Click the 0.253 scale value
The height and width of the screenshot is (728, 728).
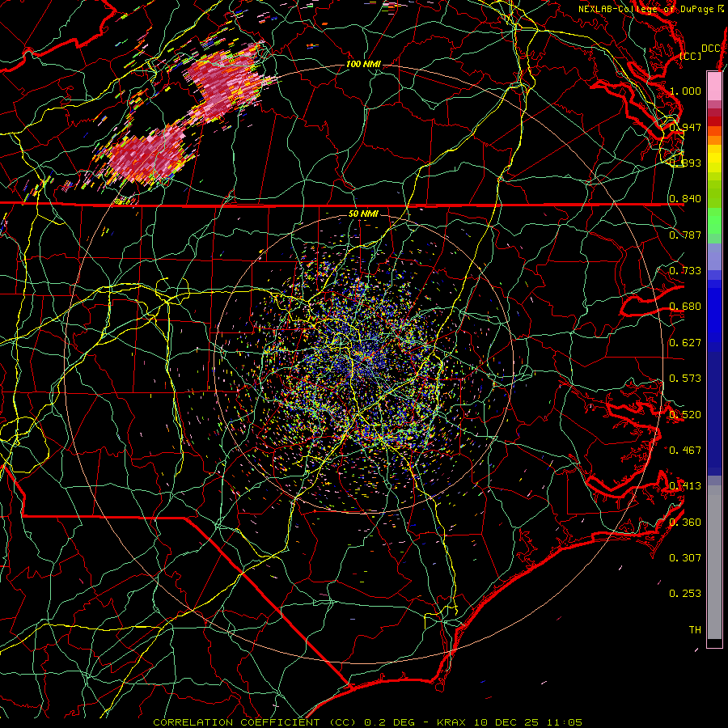(x=685, y=594)
